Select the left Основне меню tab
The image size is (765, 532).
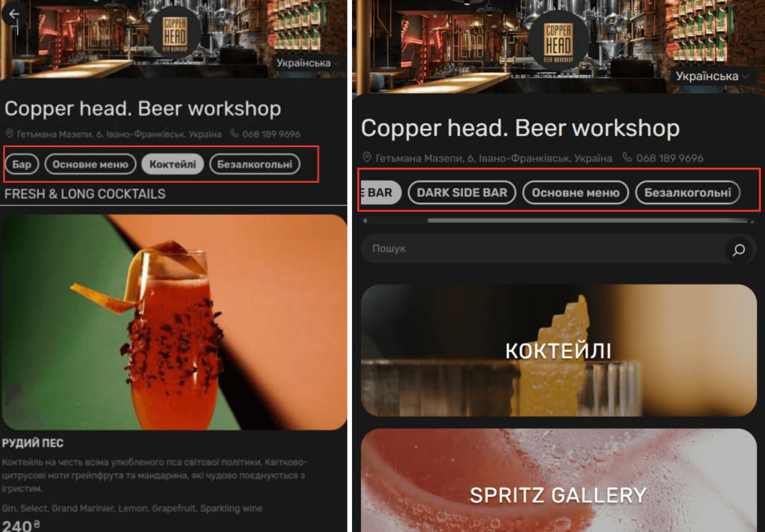(x=90, y=164)
